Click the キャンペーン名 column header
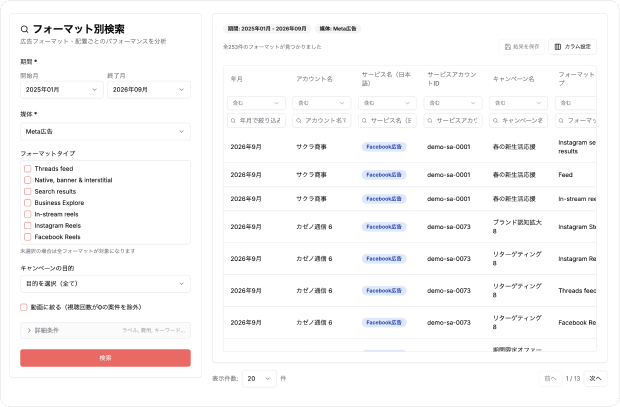 [x=514, y=79]
